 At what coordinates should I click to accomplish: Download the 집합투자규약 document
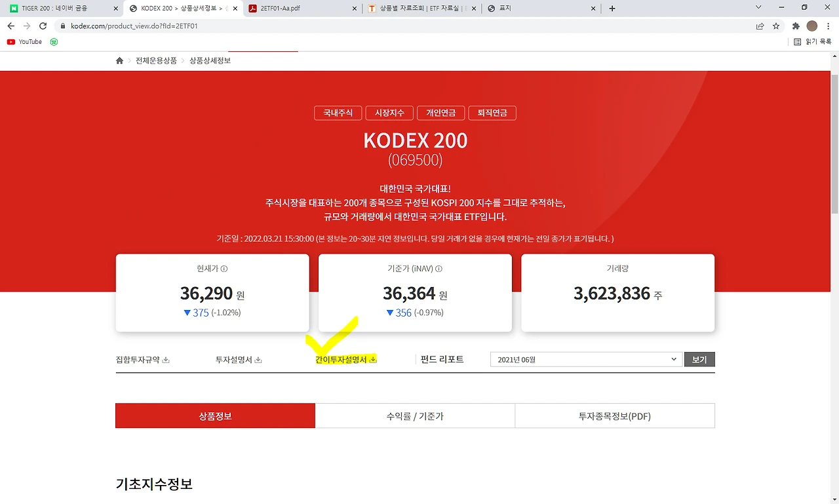(142, 360)
